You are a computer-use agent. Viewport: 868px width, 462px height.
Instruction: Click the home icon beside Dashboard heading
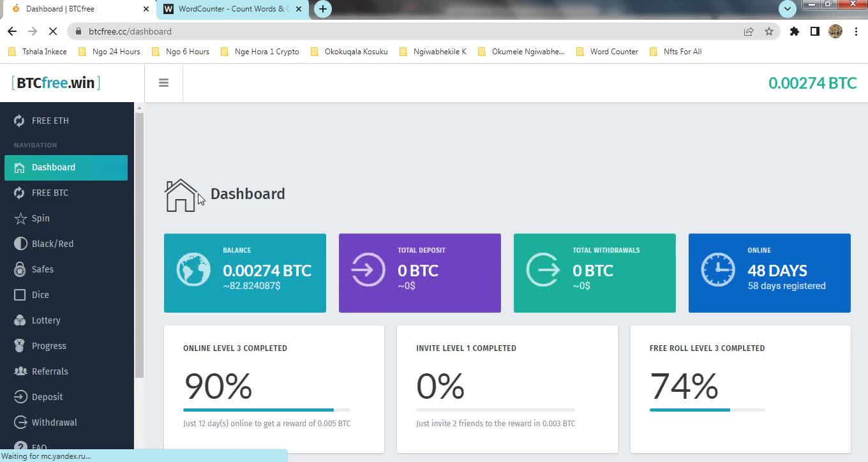point(181,195)
